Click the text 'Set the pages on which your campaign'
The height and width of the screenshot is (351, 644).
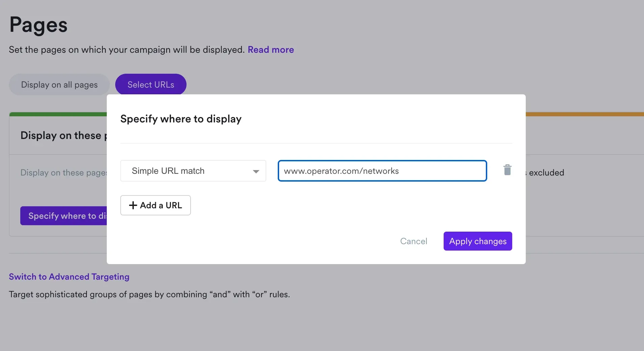(x=90, y=50)
